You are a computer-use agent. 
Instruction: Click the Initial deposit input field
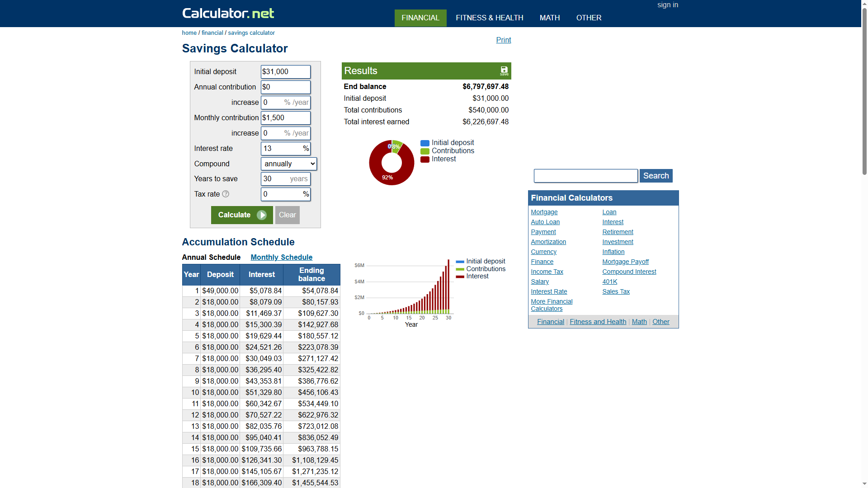point(285,71)
